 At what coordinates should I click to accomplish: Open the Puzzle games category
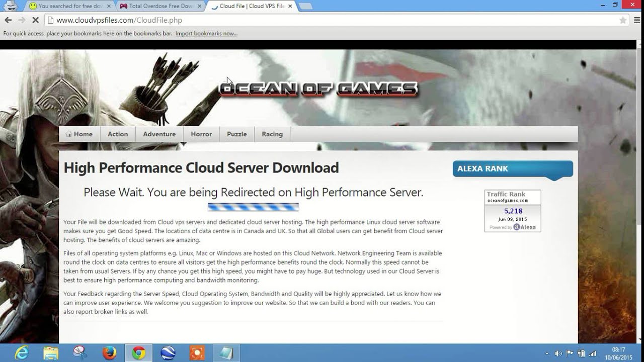[x=236, y=134]
